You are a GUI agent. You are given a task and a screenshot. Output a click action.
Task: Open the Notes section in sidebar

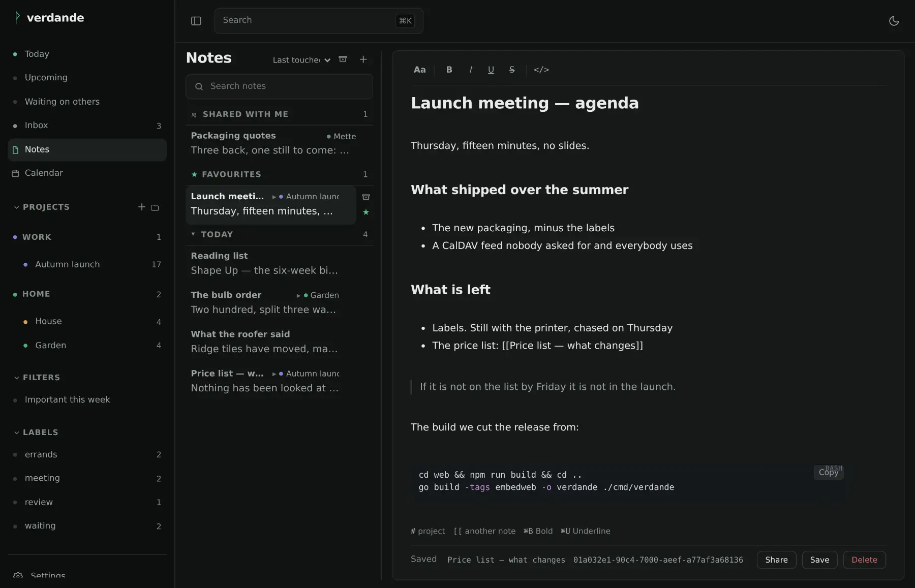(x=87, y=150)
